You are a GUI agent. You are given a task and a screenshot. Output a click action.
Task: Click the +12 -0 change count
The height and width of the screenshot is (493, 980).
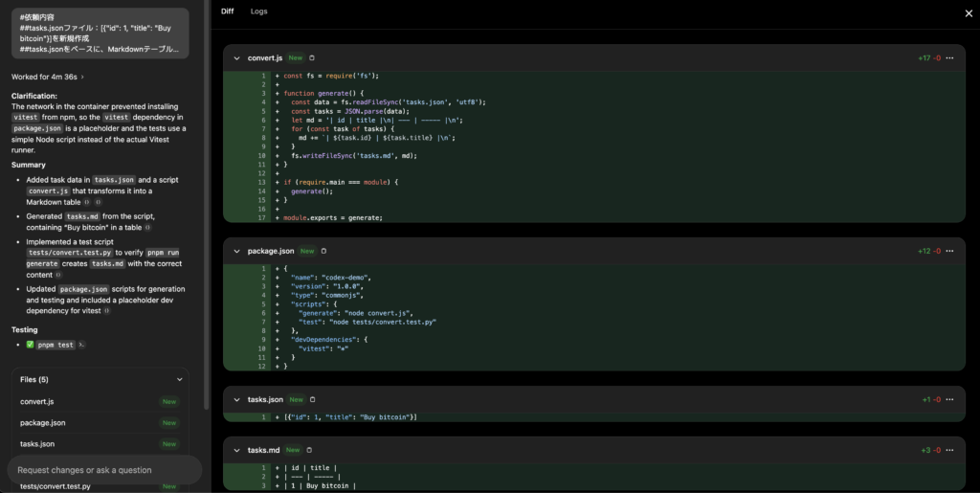[x=928, y=251]
